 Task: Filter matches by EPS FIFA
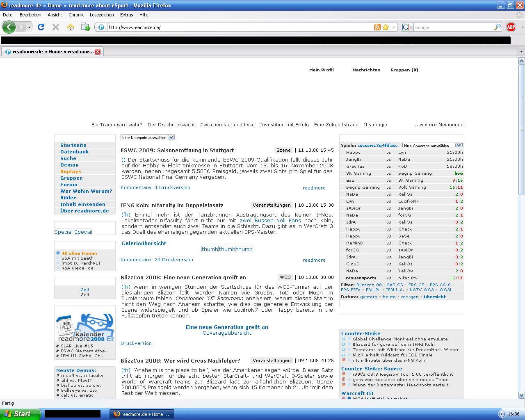351,290
